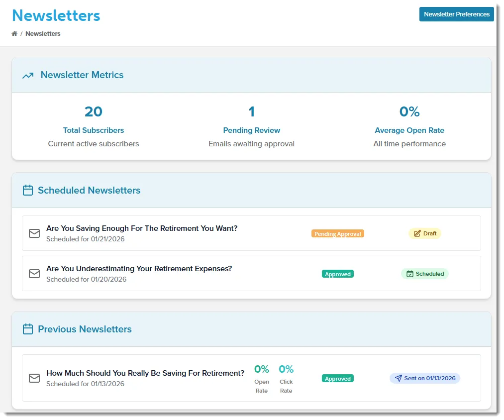Click 'Scheduled for 01/20/2026' date text
504x420 pixels.
coord(86,280)
